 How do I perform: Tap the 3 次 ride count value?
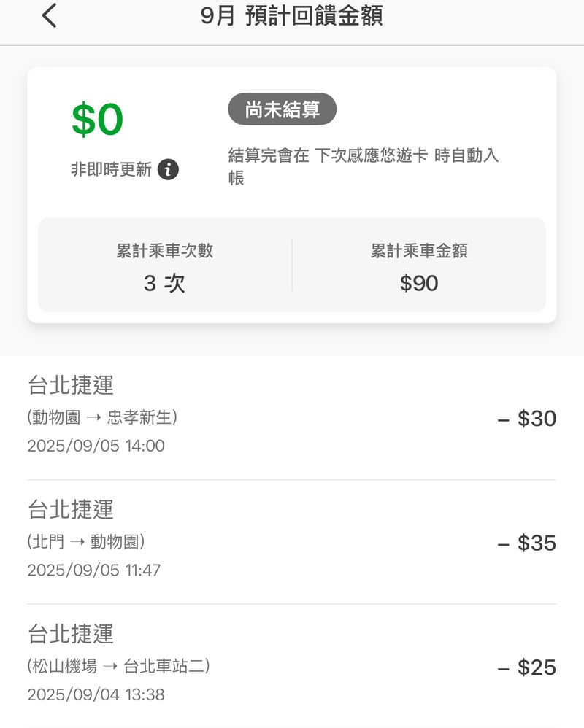pyautogui.click(x=164, y=283)
